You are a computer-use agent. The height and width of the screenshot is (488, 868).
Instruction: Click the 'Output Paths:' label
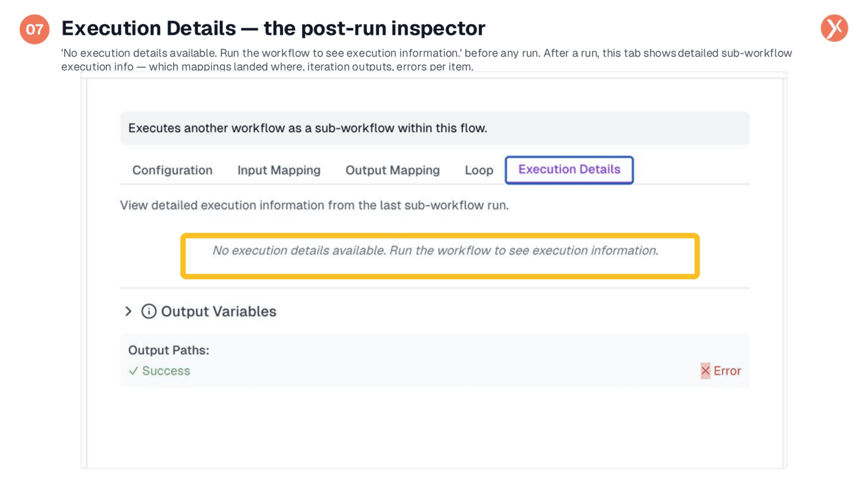169,350
